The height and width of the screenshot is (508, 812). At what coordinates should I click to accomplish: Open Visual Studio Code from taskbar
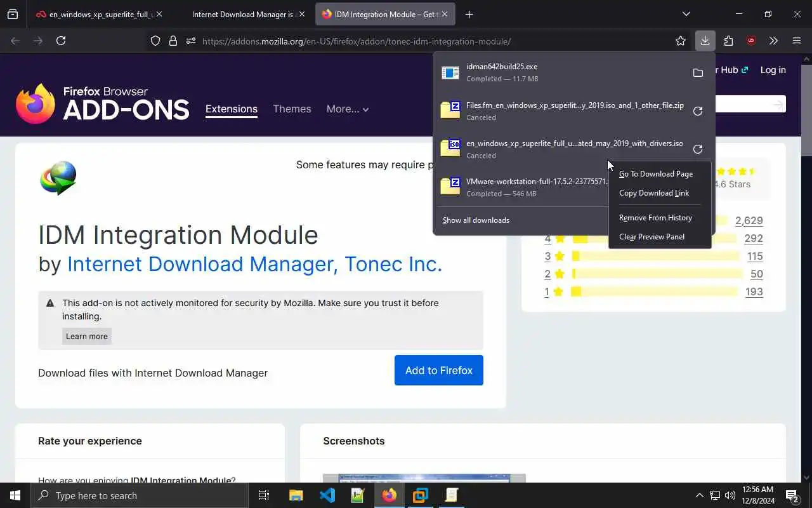[327, 495]
